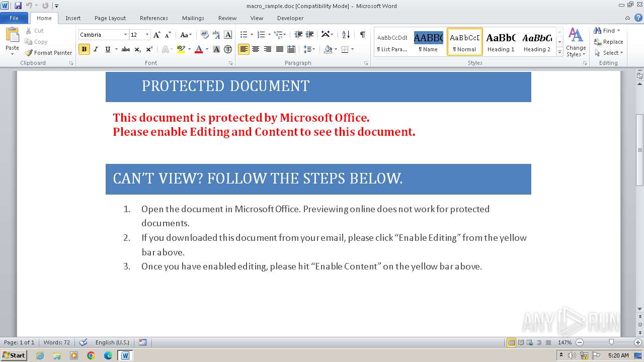Open Chrome from the taskbar
Viewport: 644px width, 362px height.
click(91, 355)
